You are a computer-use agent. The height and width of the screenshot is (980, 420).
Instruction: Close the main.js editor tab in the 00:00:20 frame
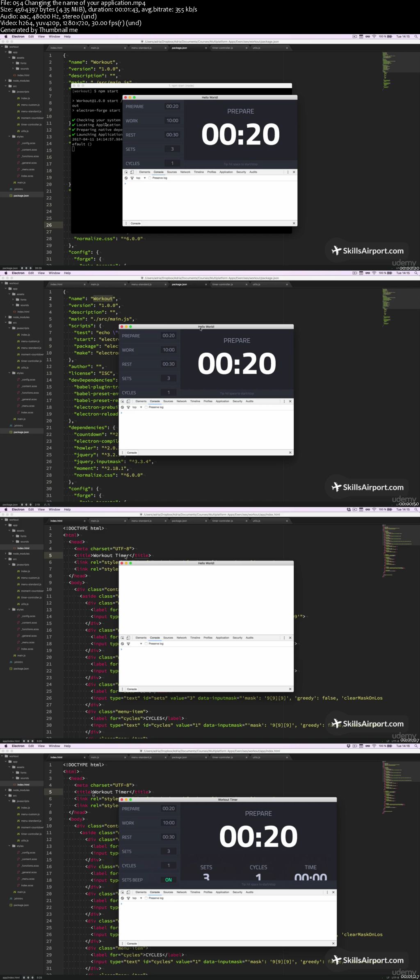tap(125, 48)
